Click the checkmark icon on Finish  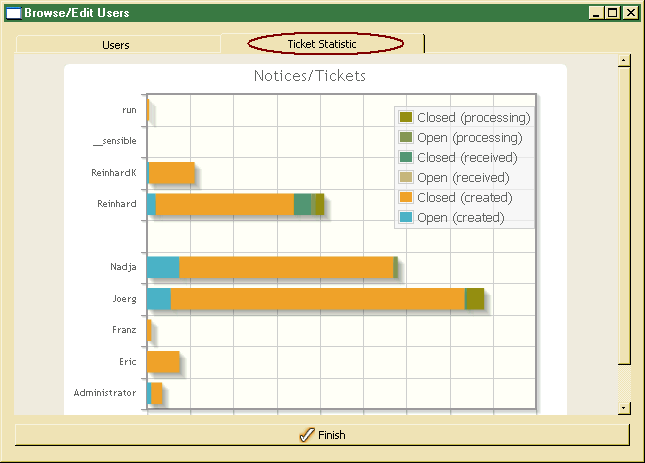[307, 435]
